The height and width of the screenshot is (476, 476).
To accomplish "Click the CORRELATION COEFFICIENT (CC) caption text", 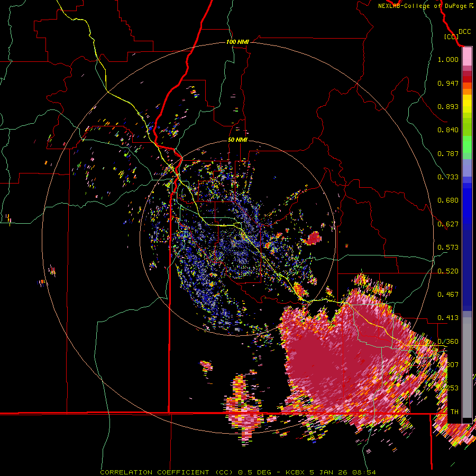I will (x=167, y=472).
